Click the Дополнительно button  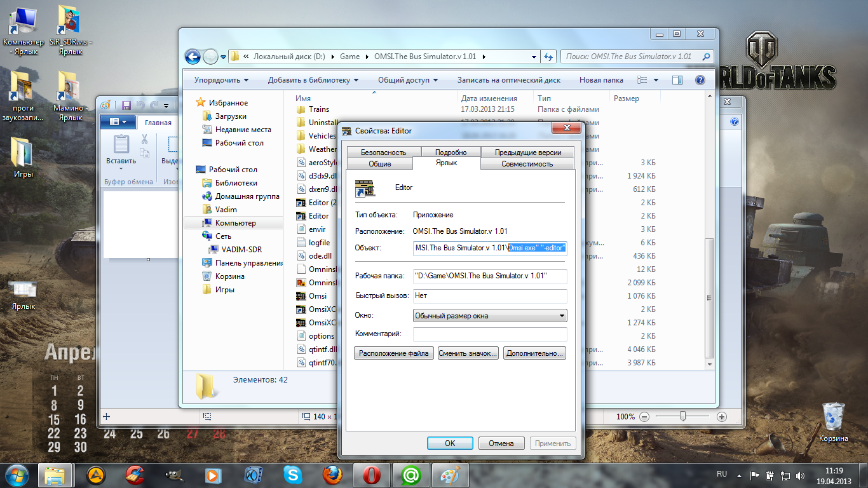tap(534, 353)
